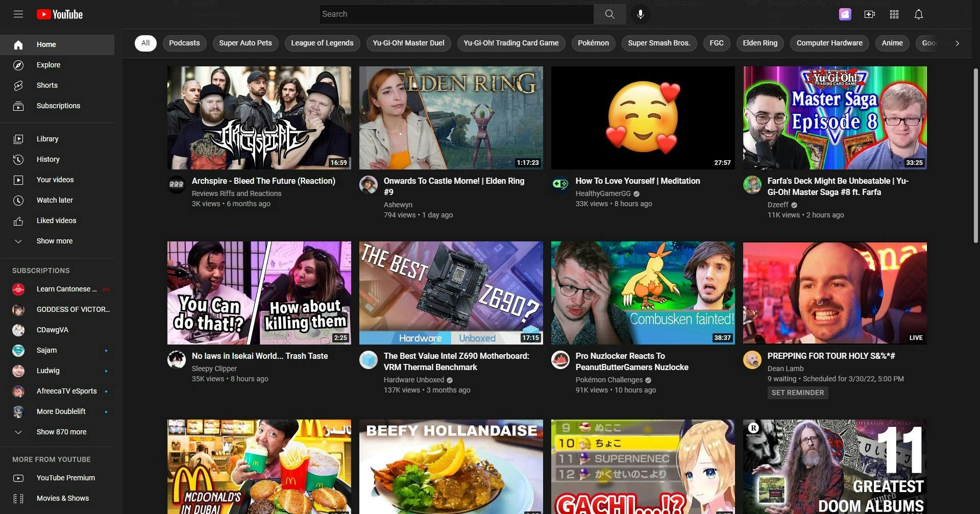Click the search magnifier button
The image size is (980, 514).
(610, 14)
